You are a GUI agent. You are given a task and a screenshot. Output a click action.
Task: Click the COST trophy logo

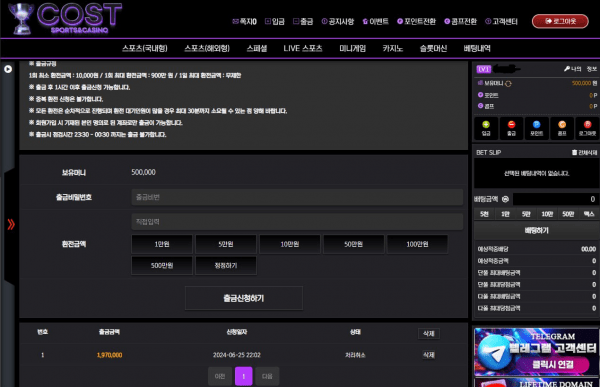click(x=65, y=18)
